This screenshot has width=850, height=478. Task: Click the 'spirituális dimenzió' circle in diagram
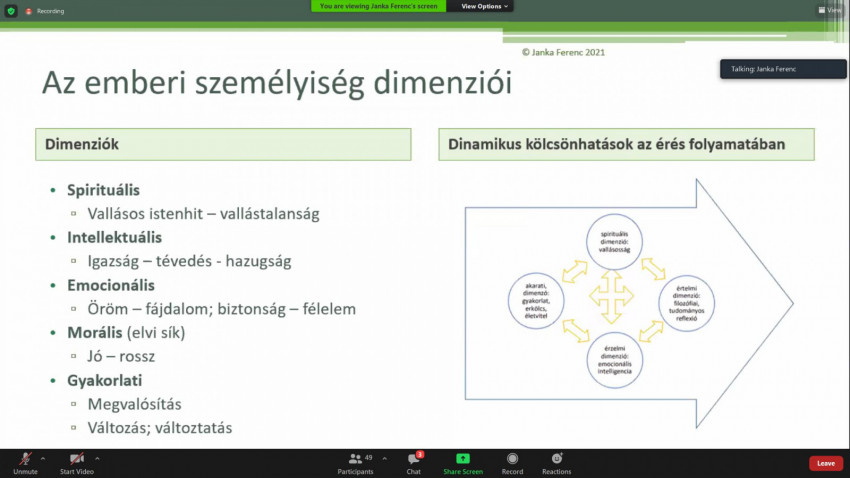click(613, 242)
